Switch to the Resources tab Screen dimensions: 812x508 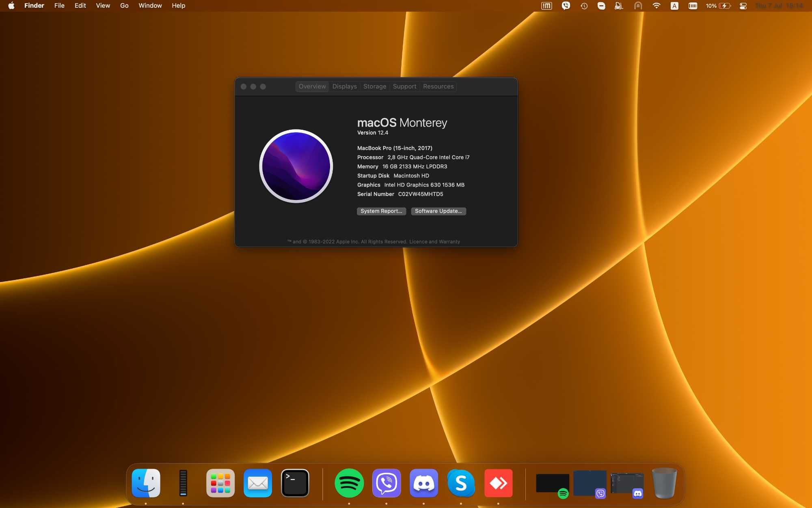click(438, 86)
